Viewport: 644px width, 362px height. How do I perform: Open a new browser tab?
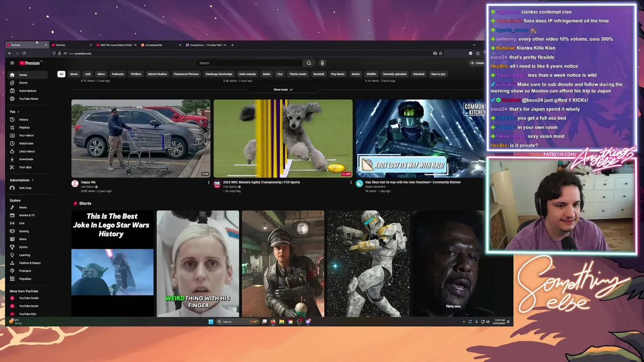click(232, 45)
